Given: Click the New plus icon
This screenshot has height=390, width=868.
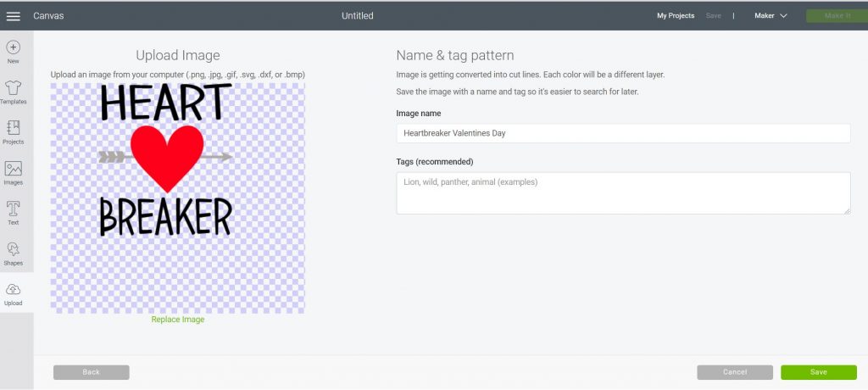Looking at the screenshot, I should click(14, 48).
